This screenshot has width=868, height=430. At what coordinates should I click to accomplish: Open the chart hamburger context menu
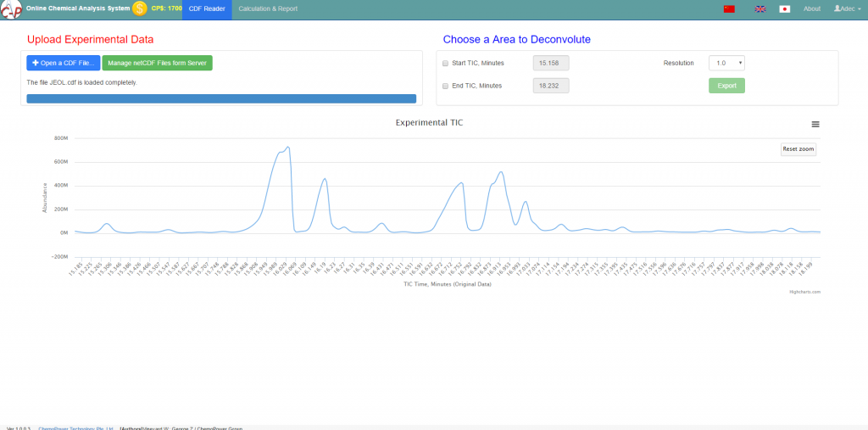pyautogui.click(x=815, y=124)
